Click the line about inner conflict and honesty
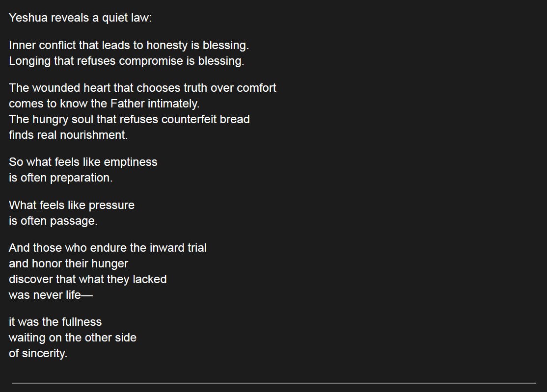This screenshot has height=392, width=547. tap(129, 46)
